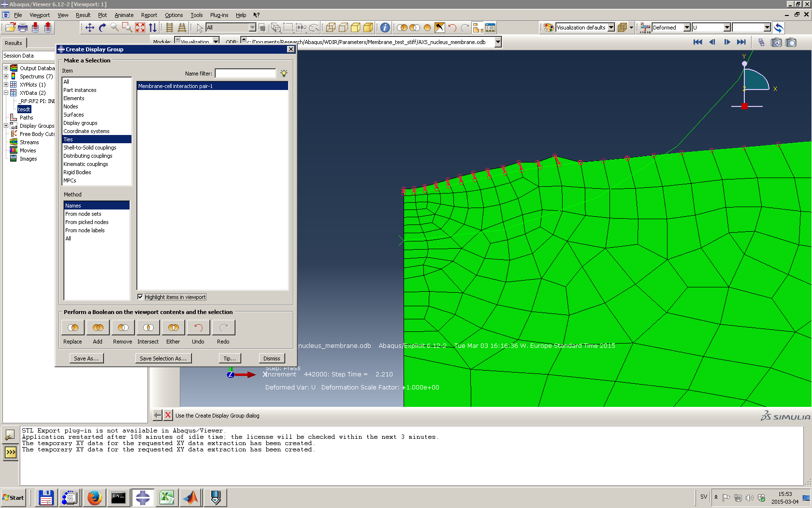The height and width of the screenshot is (508, 812).
Task: Click the Name filter input field
Action: coord(245,74)
